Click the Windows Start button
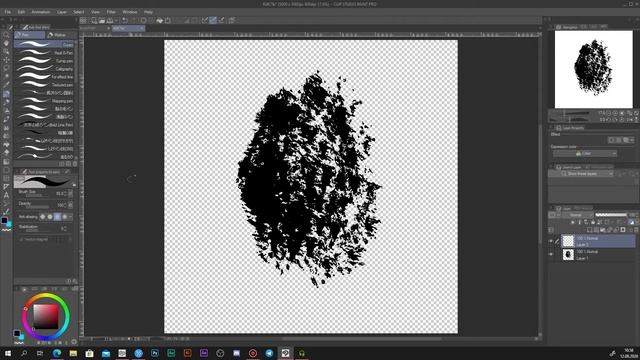 click(x=8, y=353)
